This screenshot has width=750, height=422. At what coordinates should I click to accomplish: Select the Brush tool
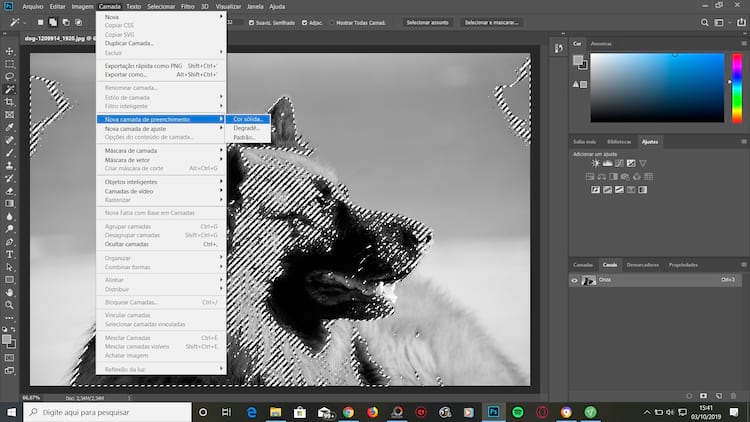click(9, 153)
